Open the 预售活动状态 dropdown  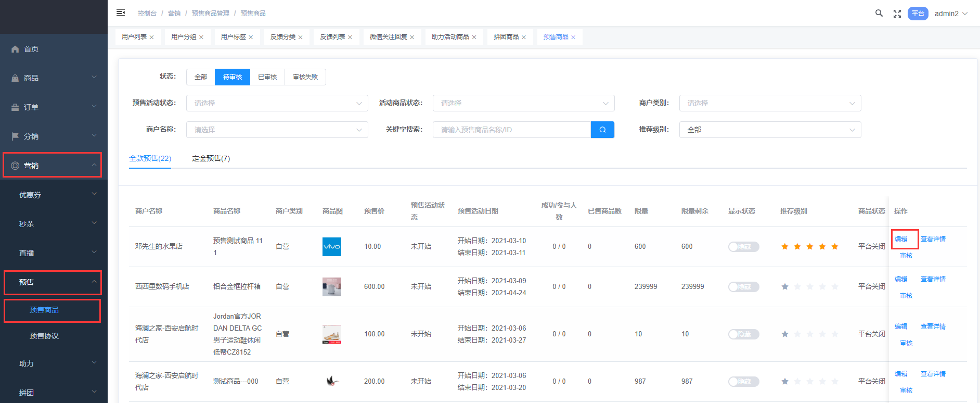point(277,103)
